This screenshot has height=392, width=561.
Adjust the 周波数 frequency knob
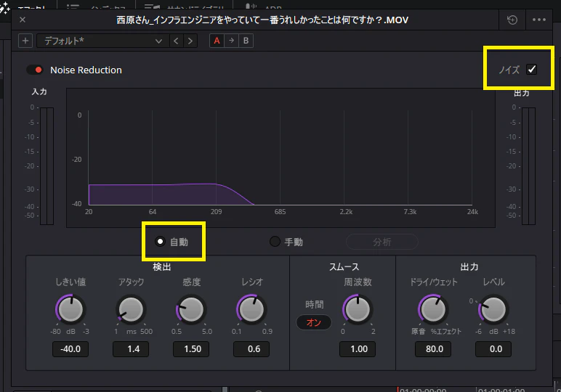[x=358, y=309]
